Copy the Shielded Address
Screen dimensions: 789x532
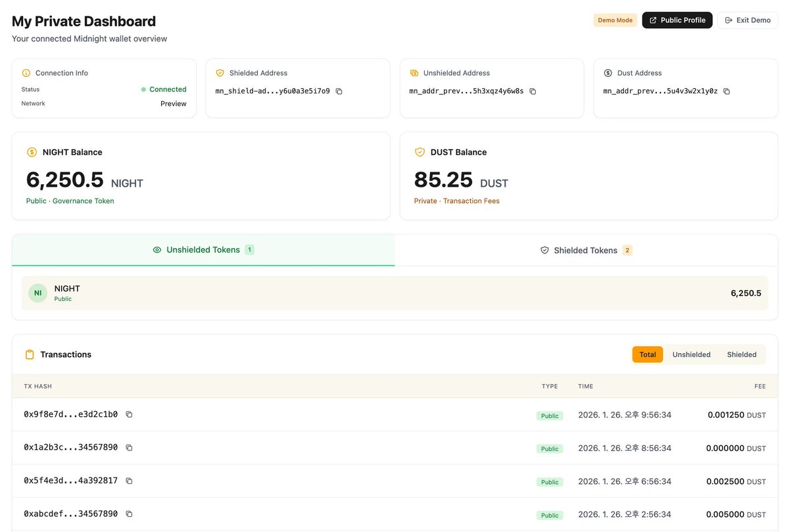click(339, 91)
